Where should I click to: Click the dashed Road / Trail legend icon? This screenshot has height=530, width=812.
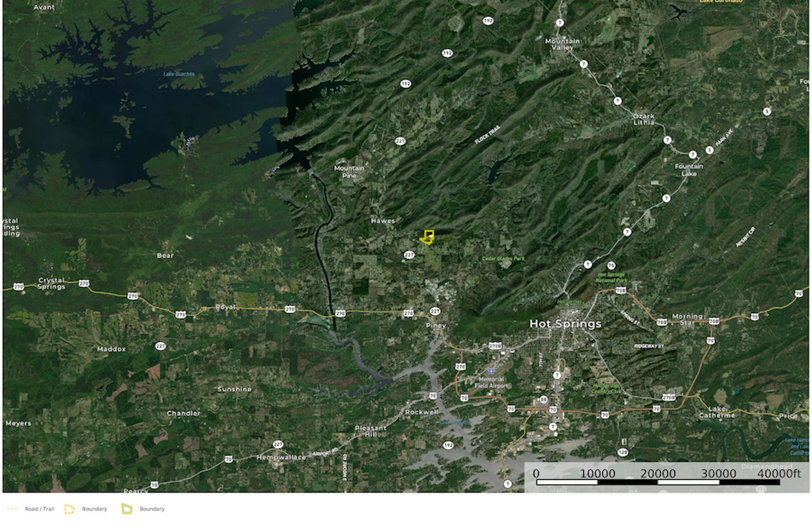pyautogui.click(x=12, y=509)
